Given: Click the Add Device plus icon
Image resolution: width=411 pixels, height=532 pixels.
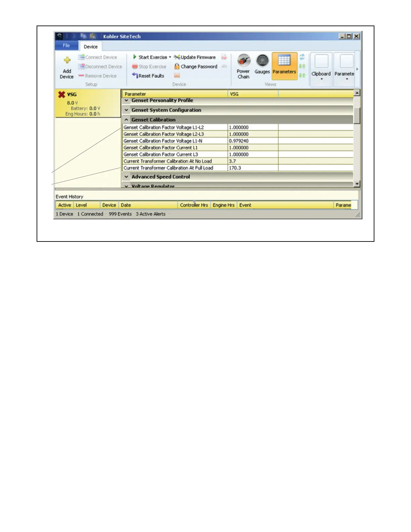Looking at the screenshot, I should point(67,60).
